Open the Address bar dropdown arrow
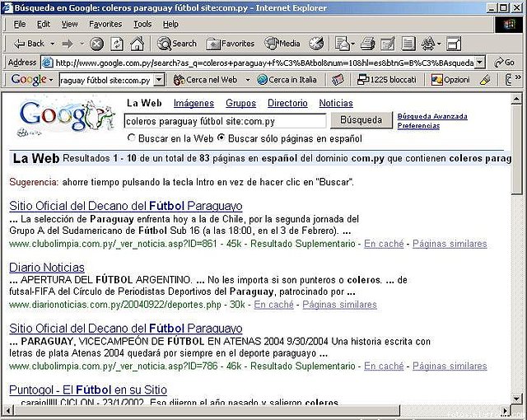The height and width of the screenshot is (420, 527). pos(480,63)
